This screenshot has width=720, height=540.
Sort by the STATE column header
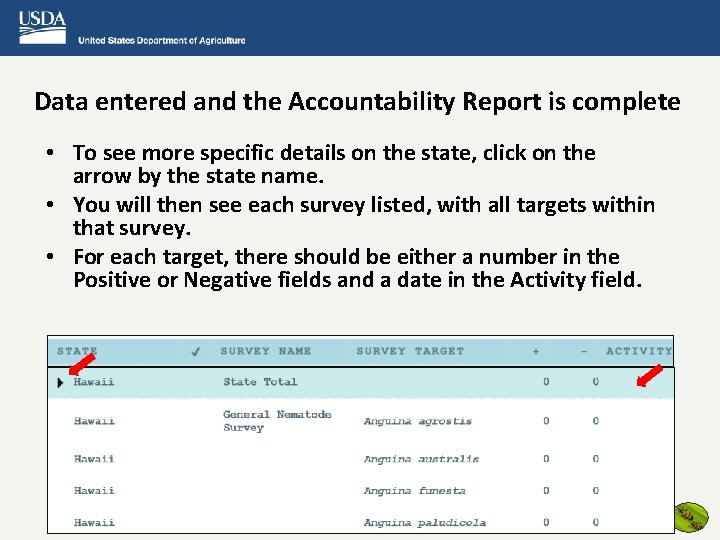coord(77,351)
